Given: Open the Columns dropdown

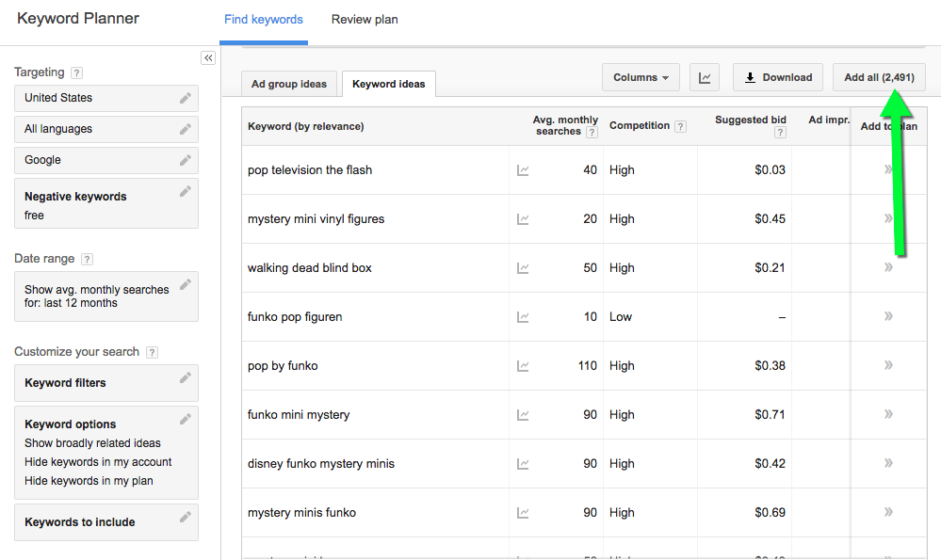Looking at the screenshot, I should pyautogui.click(x=641, y=77).
